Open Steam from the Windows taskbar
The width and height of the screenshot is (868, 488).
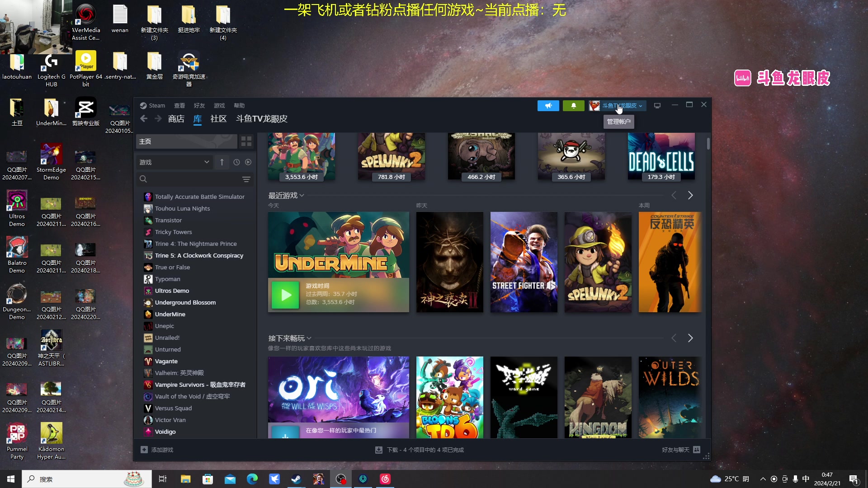click(296, 479)
